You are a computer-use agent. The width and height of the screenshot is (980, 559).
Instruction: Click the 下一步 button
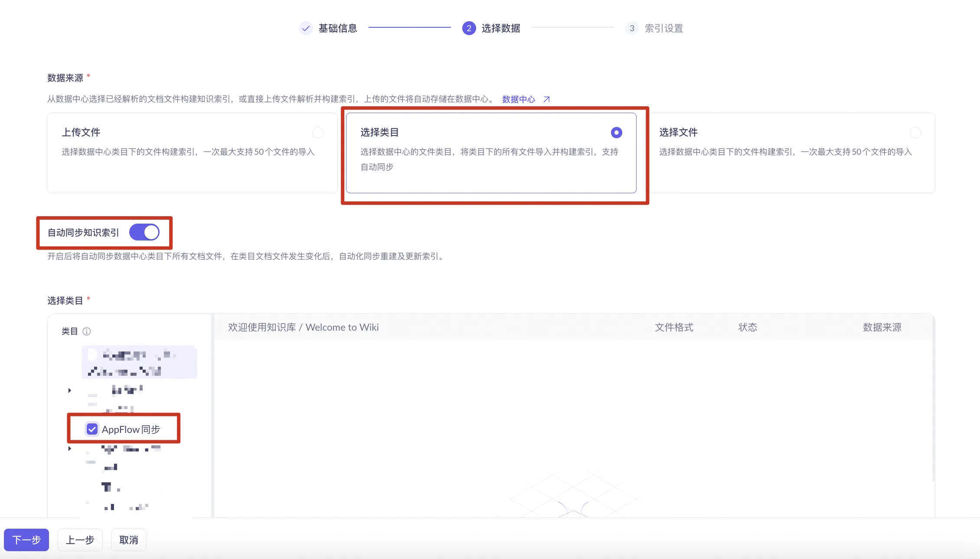click(x=26, y=540)
